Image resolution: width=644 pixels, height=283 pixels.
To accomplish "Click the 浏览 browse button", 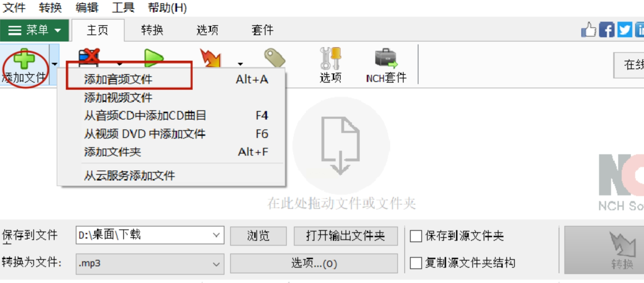I will click(258, 236).
